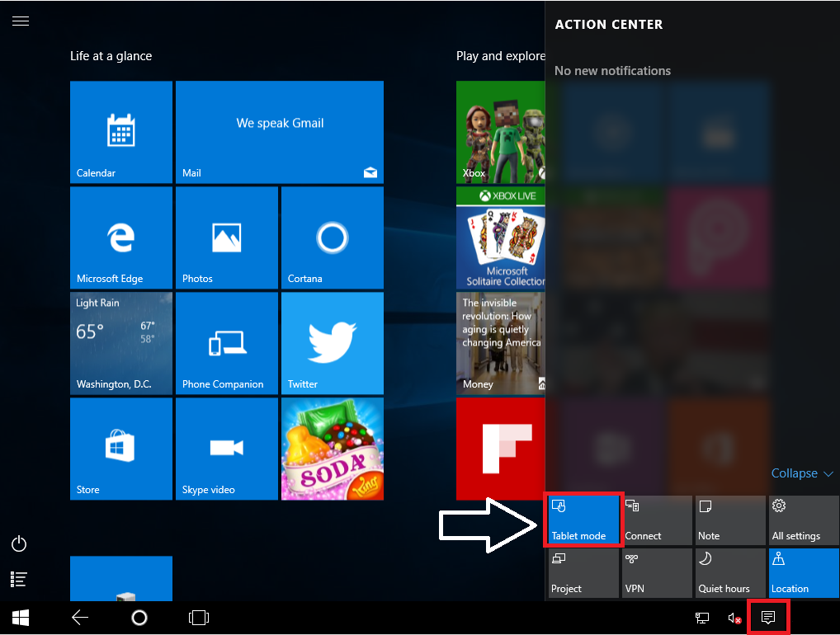840x635 pixels.
Task: Toggle the Location quick action
Action: (804, 572)
